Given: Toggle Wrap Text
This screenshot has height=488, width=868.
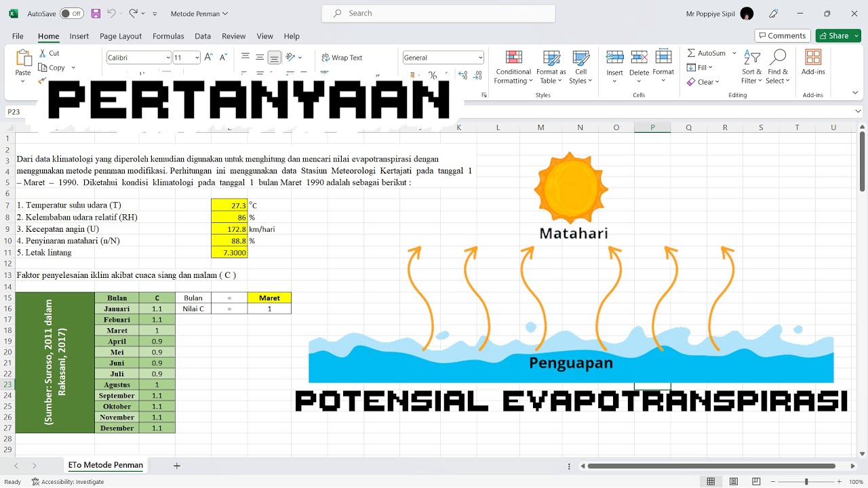Looking at the screenshot, I should click(342, 58).
